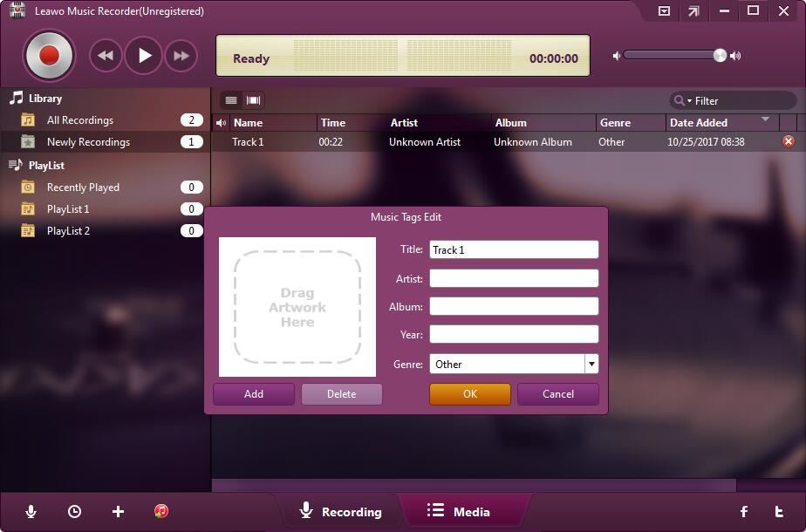The height and width of the screenshot is (532, 806).
Task: Switch to list view mode
Action: click(x=230, y=99)
